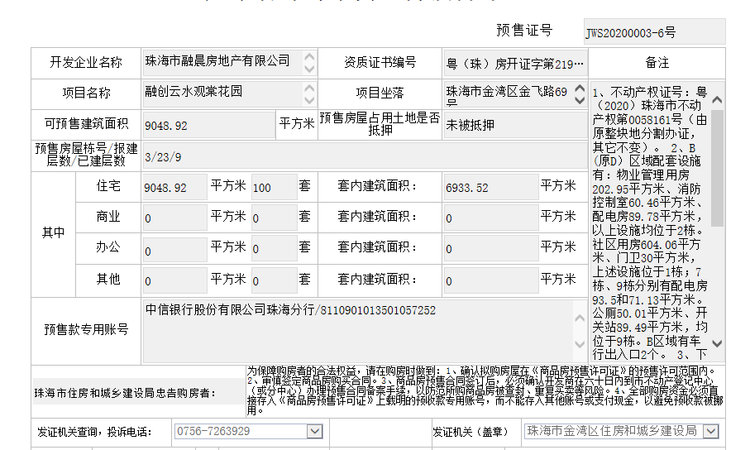Click office unit count field in 办公 row
The height and width of the screenshot is (450, 750).
[x=274, y=249]
